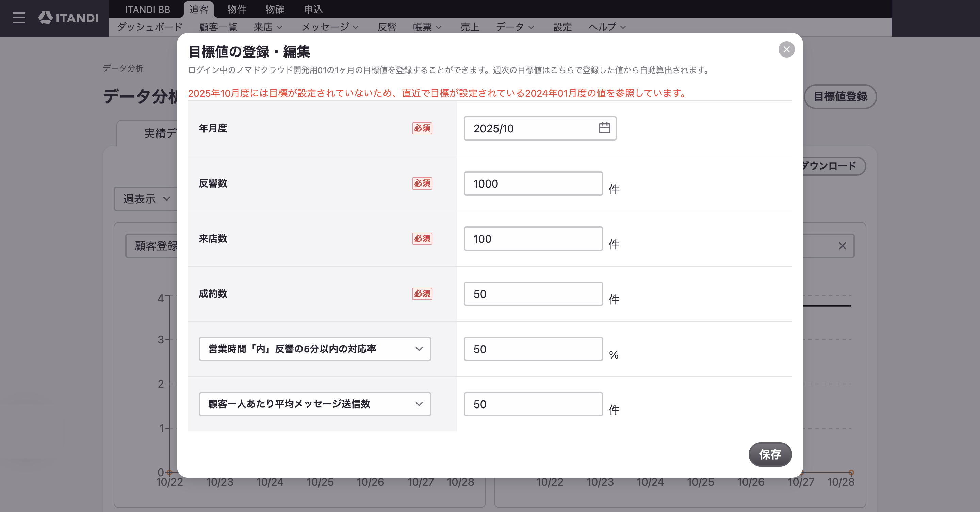Viewport: 980px width, 512px height.
Task: Switch to the 申込 tab
Action: [x=313, y=9]
